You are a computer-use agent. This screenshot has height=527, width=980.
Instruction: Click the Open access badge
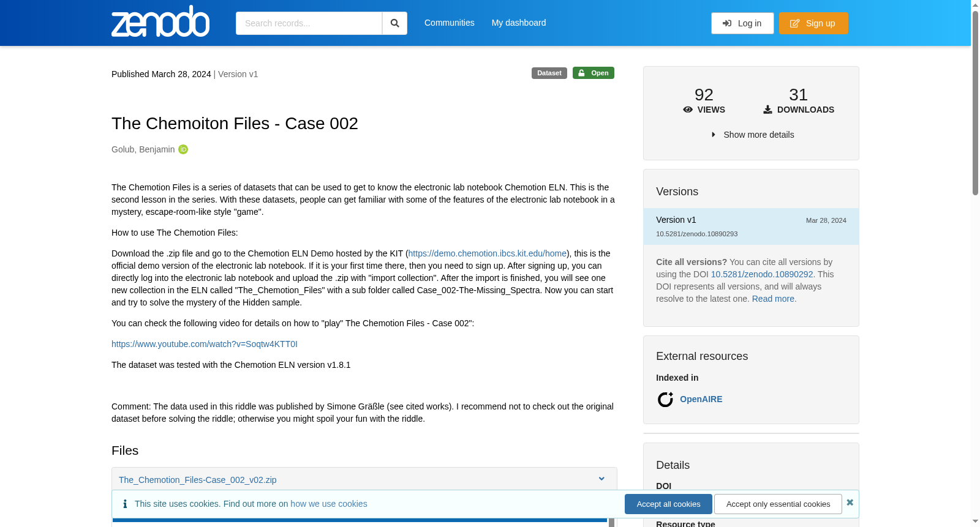click(594, 73)
